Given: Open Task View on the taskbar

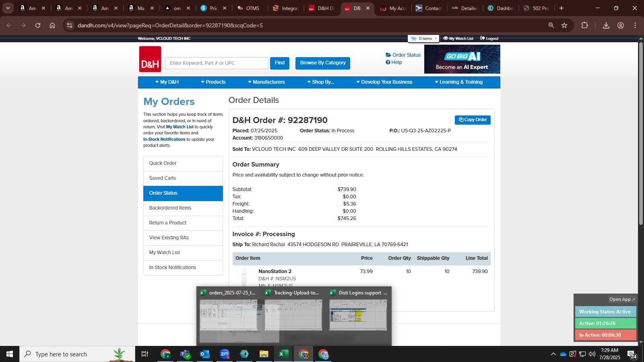Looking at the screenshot, I should 145,354.
